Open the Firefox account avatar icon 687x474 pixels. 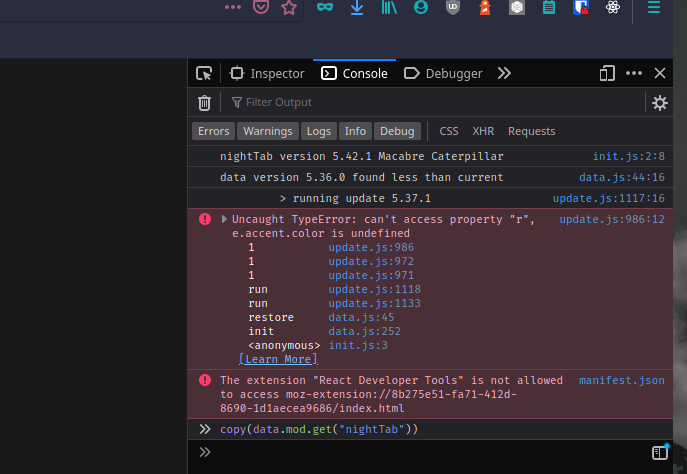click(x=421, y=7)
